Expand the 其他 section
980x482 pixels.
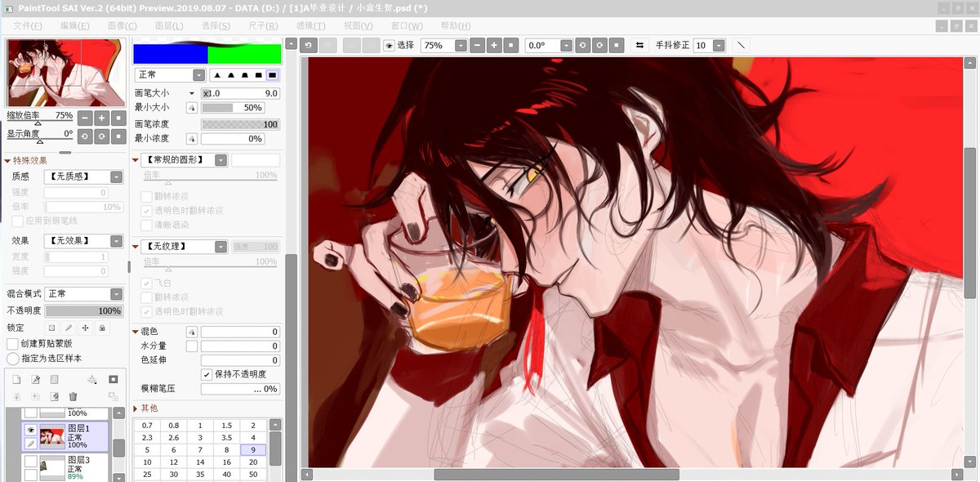tap(135, 408)
